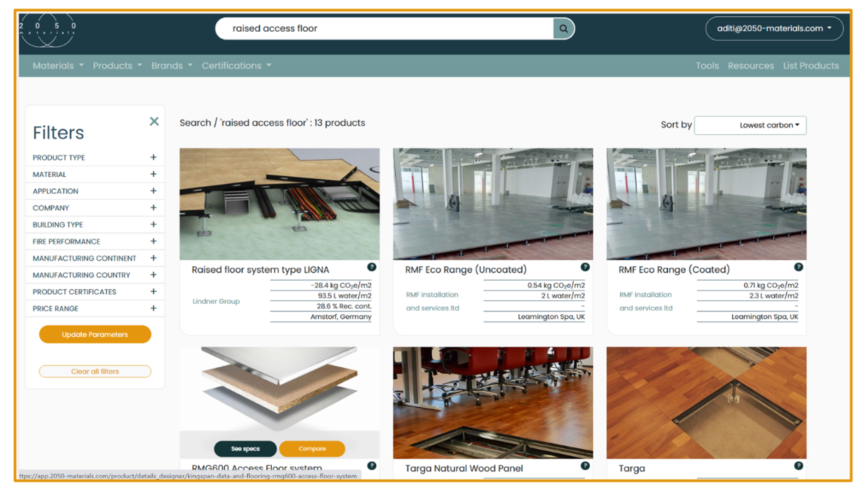Screen dimensions: 868x494
Task: Open the Lindner Group company link
Action: 216,301
